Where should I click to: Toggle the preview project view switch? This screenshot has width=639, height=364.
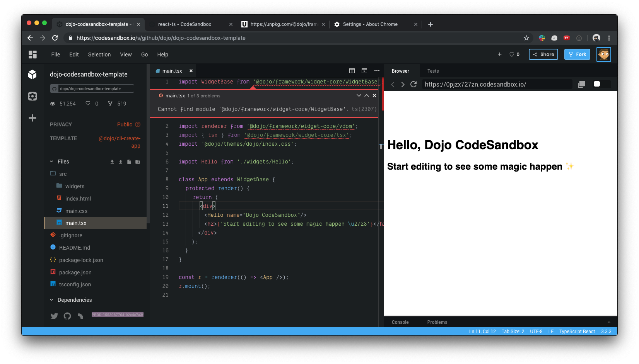(601, 84)
